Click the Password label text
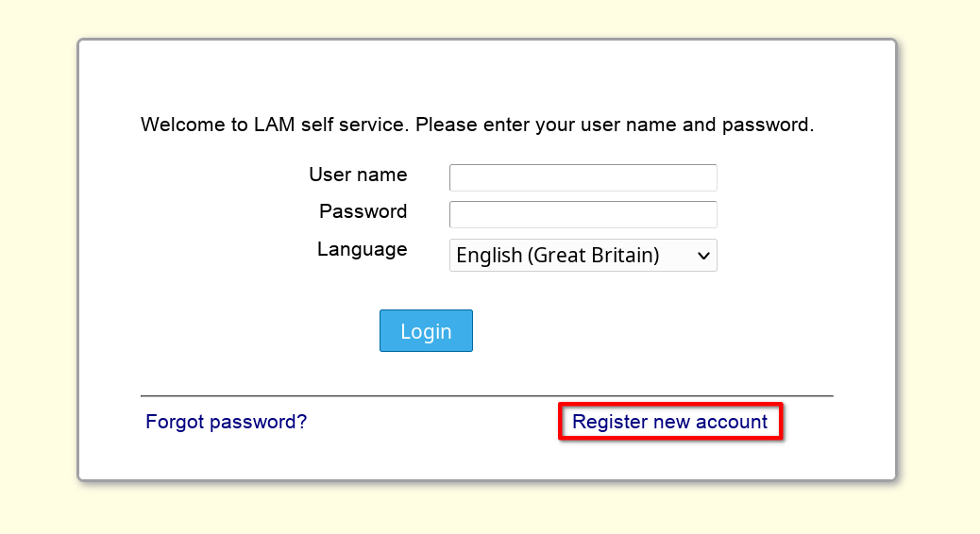Screen dimensions: 980x534 point(363,211)
